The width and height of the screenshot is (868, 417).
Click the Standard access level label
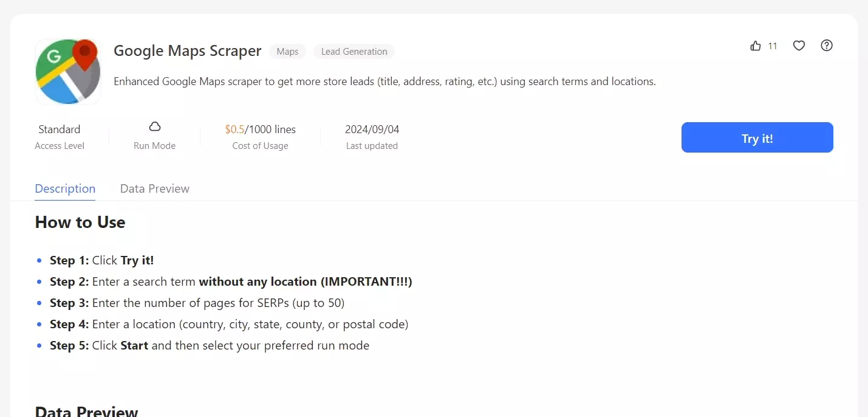(x=59, y=129)
